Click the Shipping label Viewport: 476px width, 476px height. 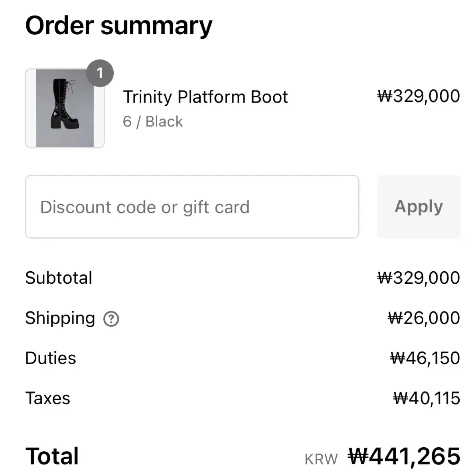tap(60, 318)
